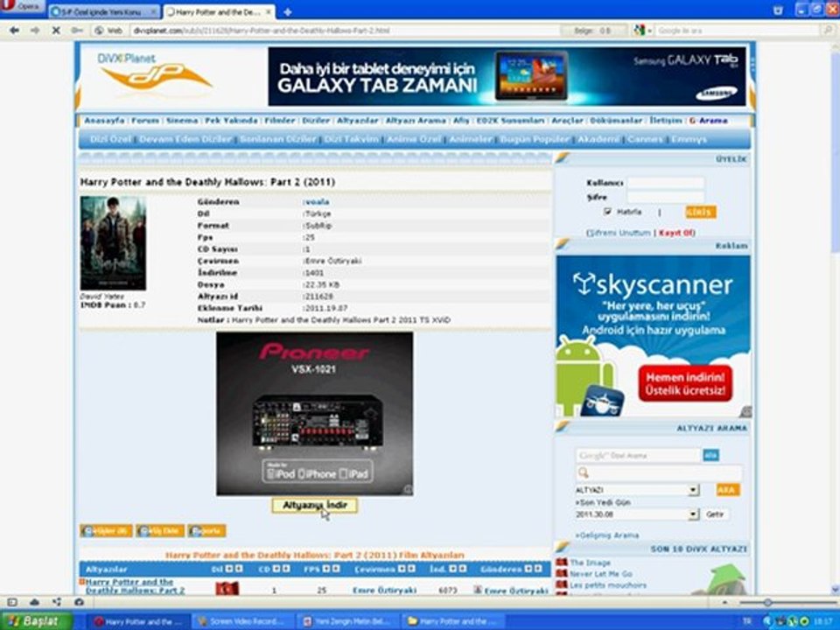Screen dimensions: 840x630
Task: Open the Opera panel toggle icon in status bar
Action: [x=12, y=602]
